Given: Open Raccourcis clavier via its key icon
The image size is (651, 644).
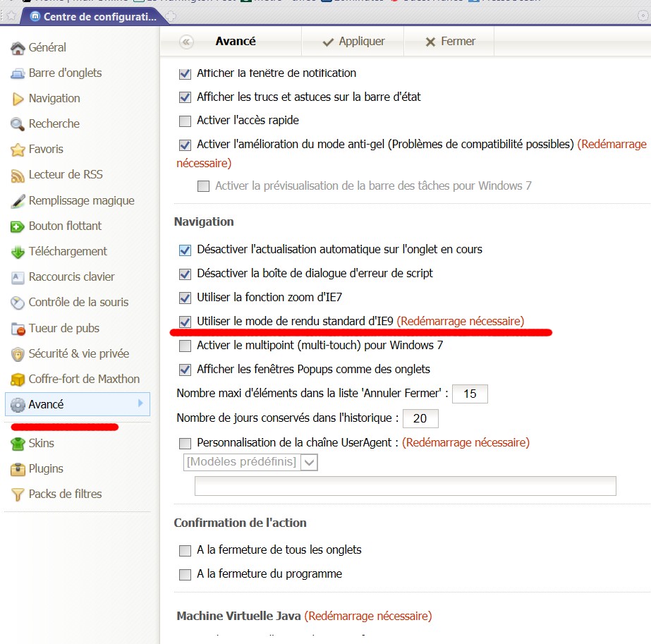Looking at the screenshot, I should 18,277.
